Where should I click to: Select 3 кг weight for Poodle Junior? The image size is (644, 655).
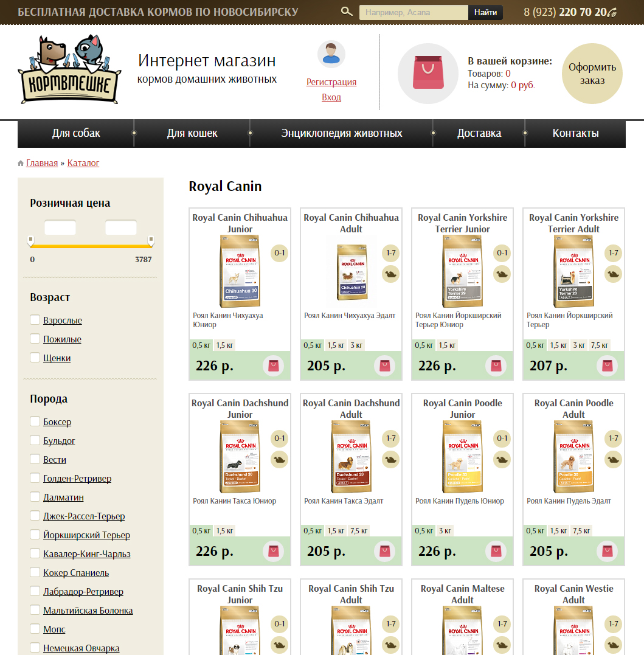445,531
